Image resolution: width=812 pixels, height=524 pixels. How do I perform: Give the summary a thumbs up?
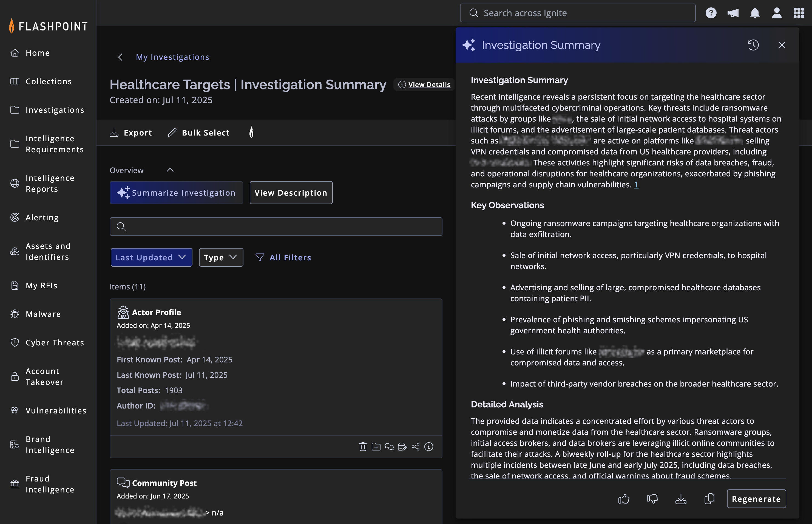pyautogui.click(x=624, y=499)
